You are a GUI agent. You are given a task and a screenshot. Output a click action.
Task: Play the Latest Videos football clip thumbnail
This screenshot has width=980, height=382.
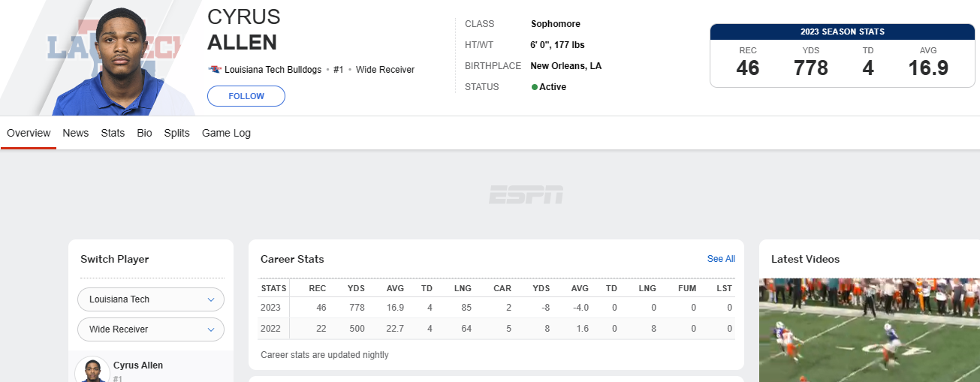pyautogui.click(x=869, y=330)
